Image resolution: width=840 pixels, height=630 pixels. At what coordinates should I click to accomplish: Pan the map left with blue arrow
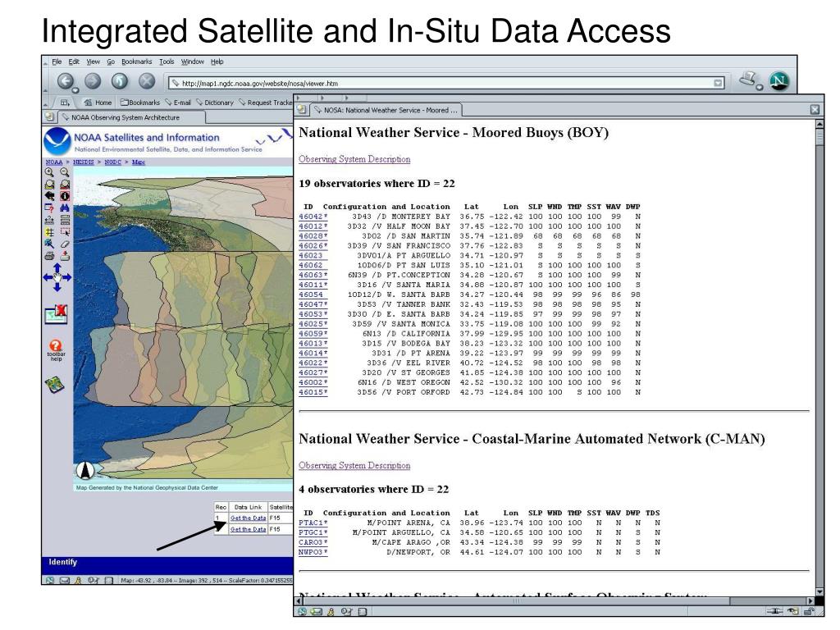pos(48,277)
